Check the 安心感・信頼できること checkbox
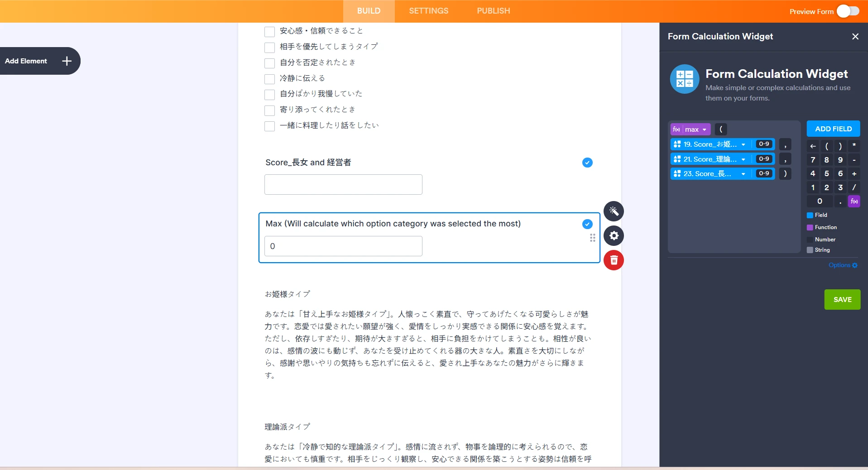Screen dimensions: 868x470 269,31
